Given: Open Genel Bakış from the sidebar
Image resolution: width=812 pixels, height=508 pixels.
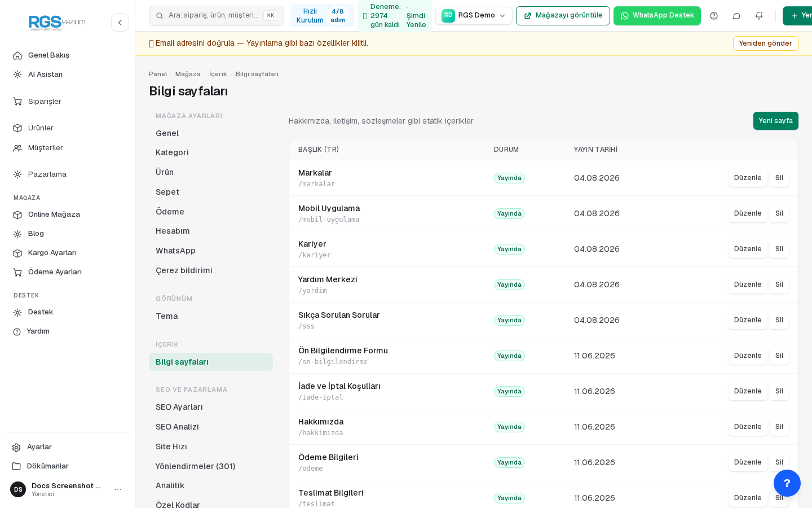Looking at the screenshot, I should pos(67,55).
